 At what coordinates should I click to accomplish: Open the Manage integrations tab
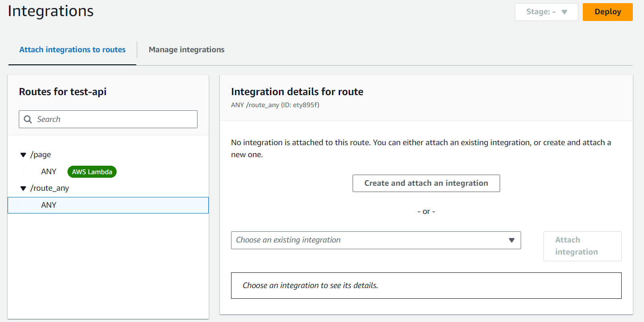point(186,50)
